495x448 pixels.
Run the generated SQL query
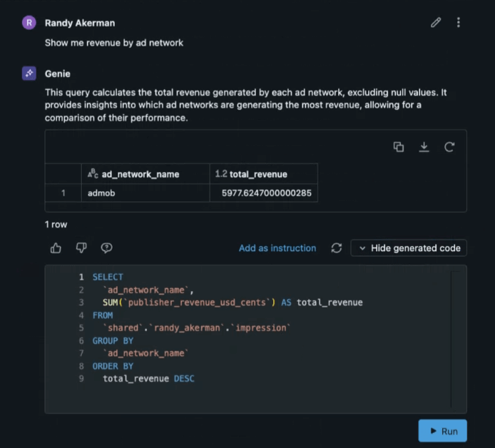(x=442, y=431)
